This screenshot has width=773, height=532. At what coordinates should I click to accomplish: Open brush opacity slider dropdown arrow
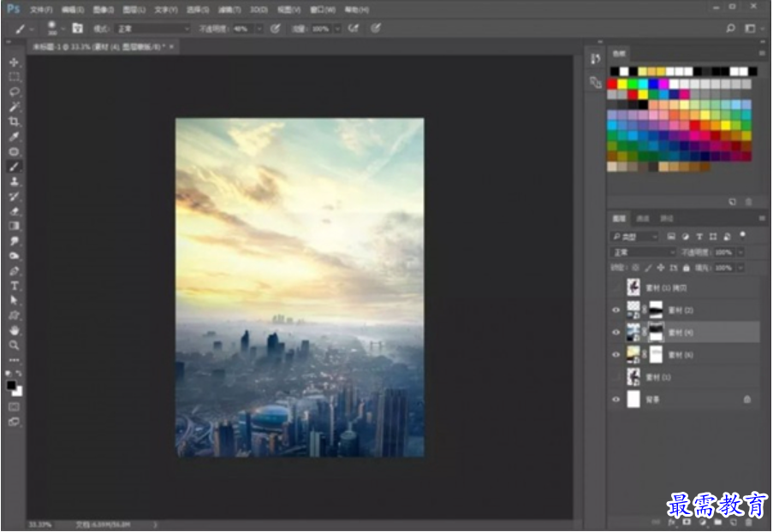point(259,28)
